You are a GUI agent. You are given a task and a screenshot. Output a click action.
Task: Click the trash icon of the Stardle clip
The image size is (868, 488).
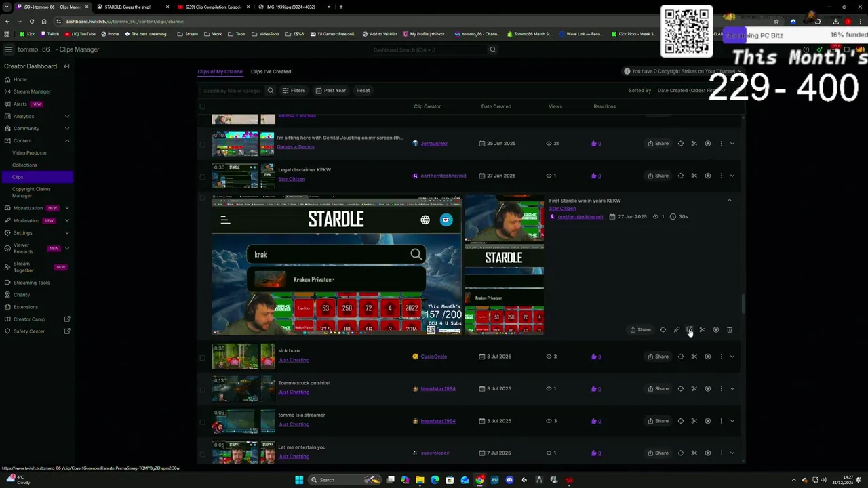[x=730, y=330]
